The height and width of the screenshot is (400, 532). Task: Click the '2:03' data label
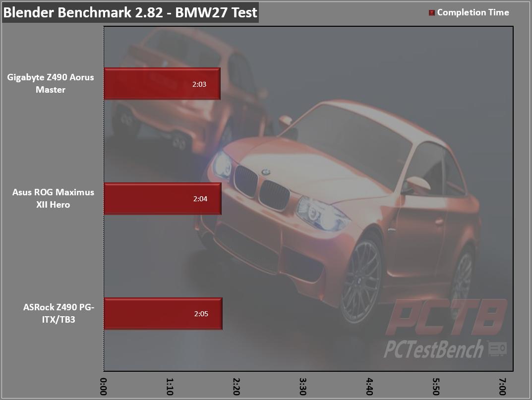point(199,84)
